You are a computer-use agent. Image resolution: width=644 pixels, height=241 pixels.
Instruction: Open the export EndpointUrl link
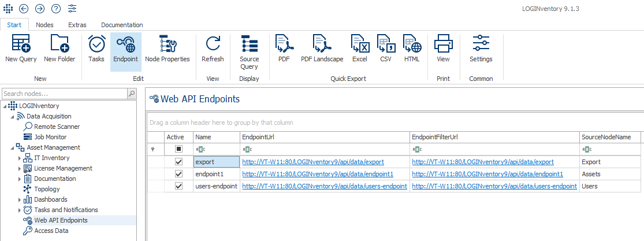(x=312, y=162)
